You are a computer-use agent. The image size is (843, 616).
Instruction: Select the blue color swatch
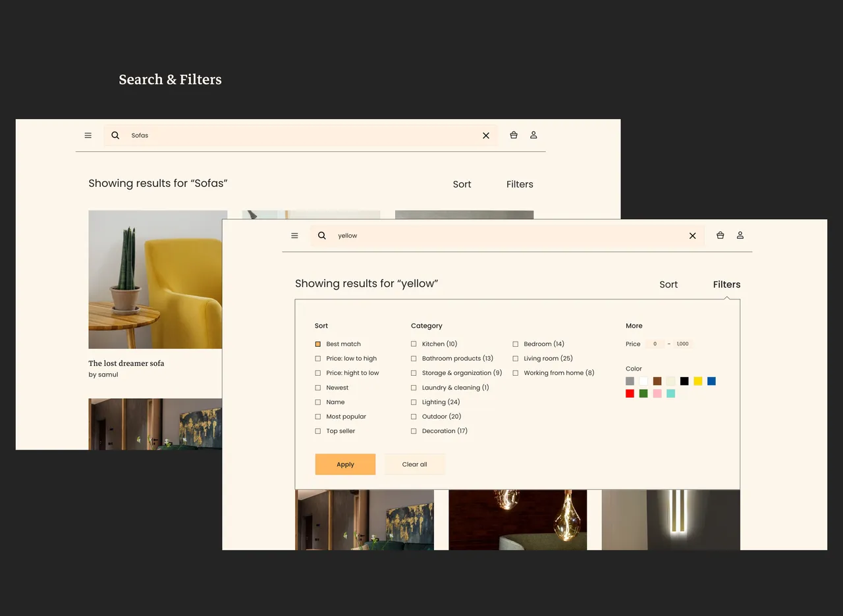[711, 381]
